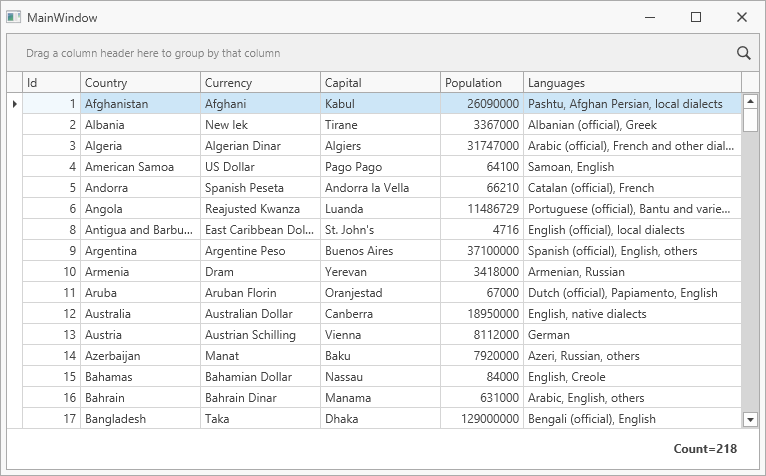
Task: Sort by the Id column header
Action: [51, 83]
